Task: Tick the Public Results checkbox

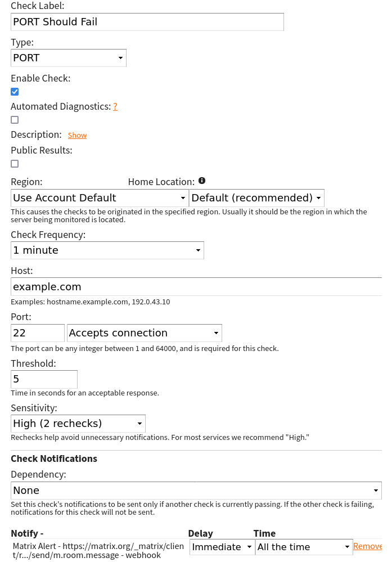Action: [x=15, y=164]
